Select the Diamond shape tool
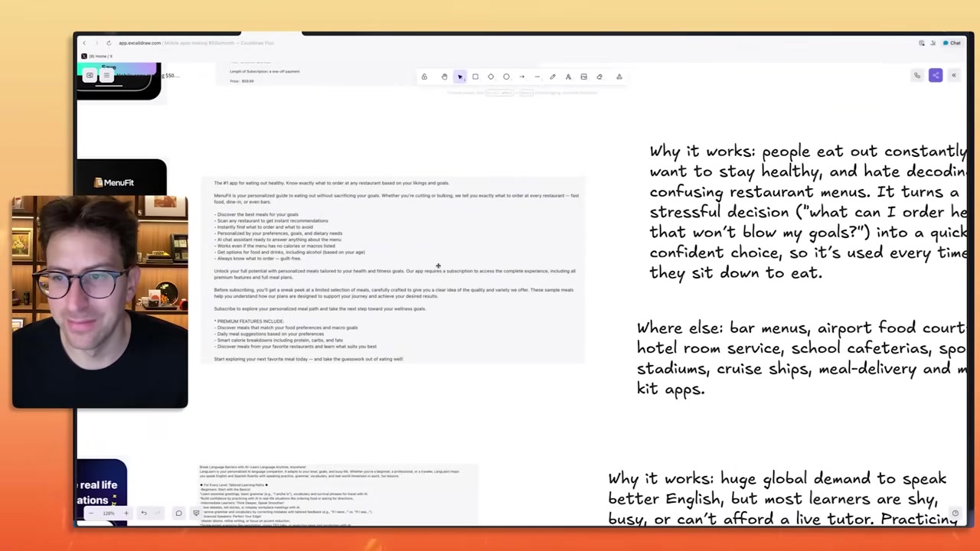This screenshot has height=551, width=980. coord(491,77)
